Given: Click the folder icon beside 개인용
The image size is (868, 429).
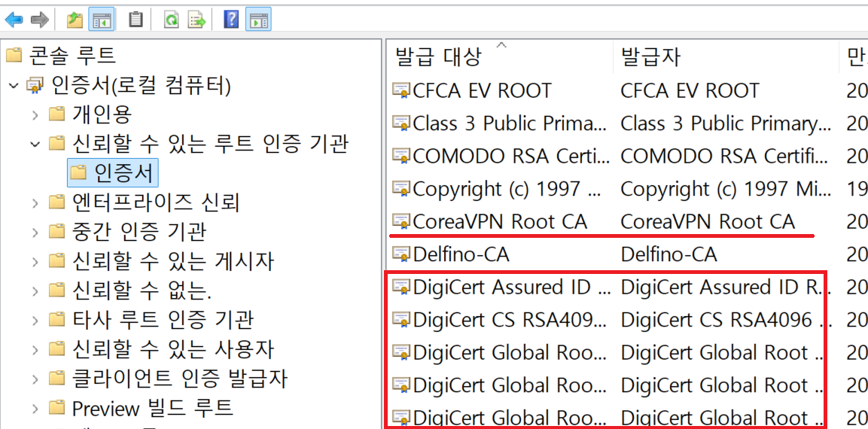Looking at the screenshot, I should pyautogui.click(x=56, y=114).
